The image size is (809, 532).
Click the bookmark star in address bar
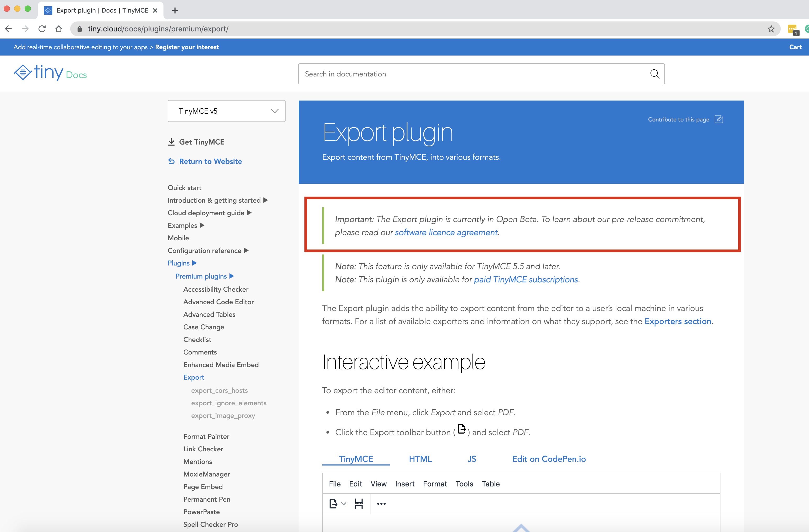(x=771, y=29)
